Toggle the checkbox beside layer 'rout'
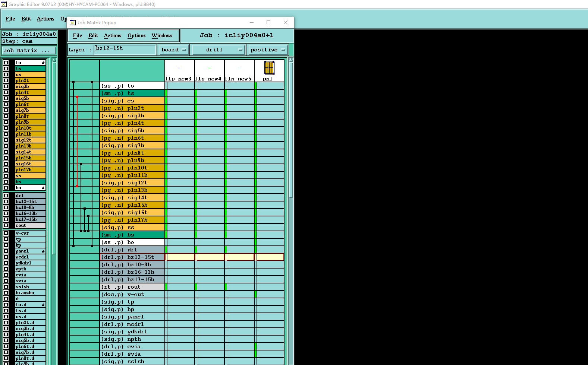Viewport: 588px width, 365px height. [x=6, y=225]
